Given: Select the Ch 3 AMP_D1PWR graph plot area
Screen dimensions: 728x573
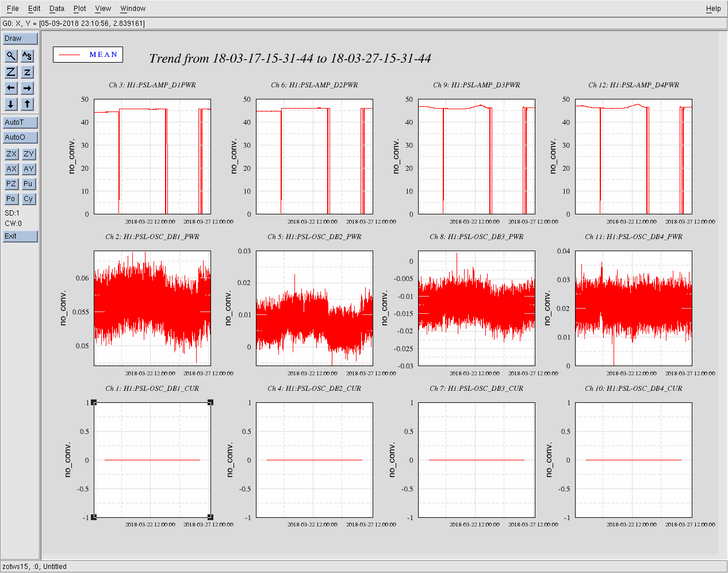Looking at the screenshot, I should (x=152, y=157).
